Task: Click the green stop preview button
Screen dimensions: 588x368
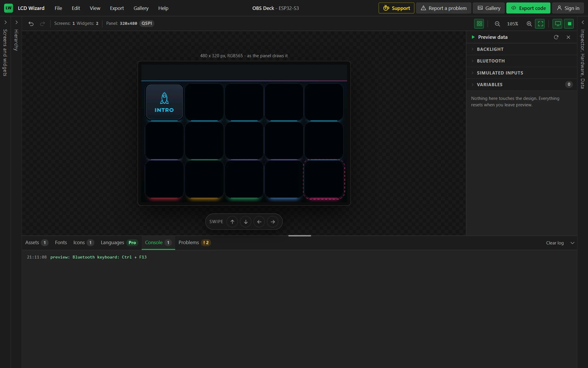Action: tap(569, 24)
